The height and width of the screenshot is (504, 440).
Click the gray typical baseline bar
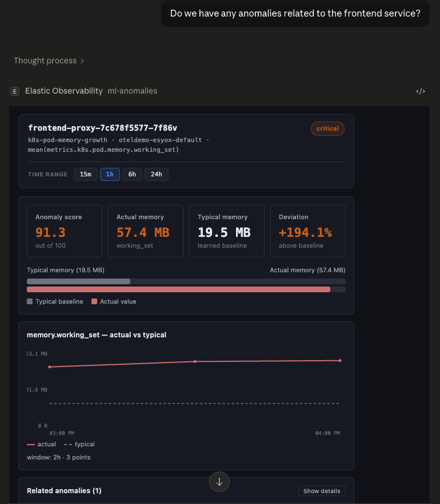pos(78,281)
